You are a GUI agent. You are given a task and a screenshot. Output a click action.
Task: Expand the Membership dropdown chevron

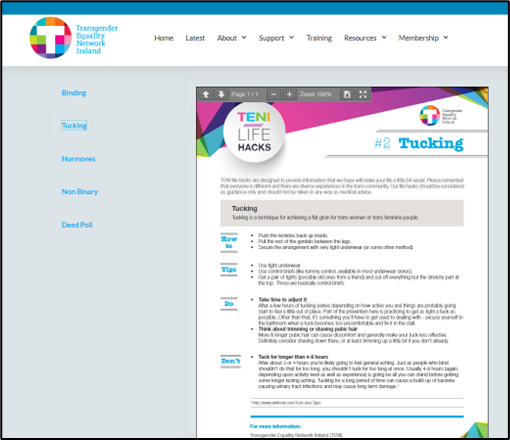(x=446, y=37)
